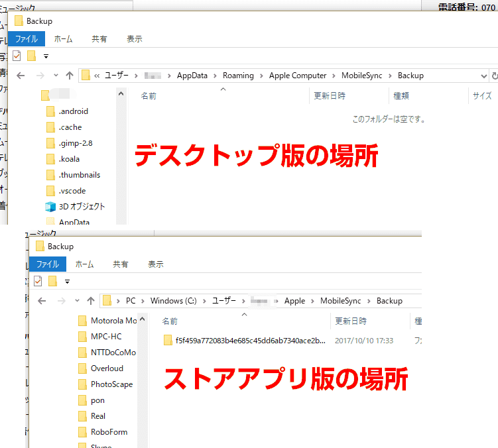This screenshot has width=498, height=448.
Task: Switch to ホーム tab in bottom Backup window
Action: [84, 264]
